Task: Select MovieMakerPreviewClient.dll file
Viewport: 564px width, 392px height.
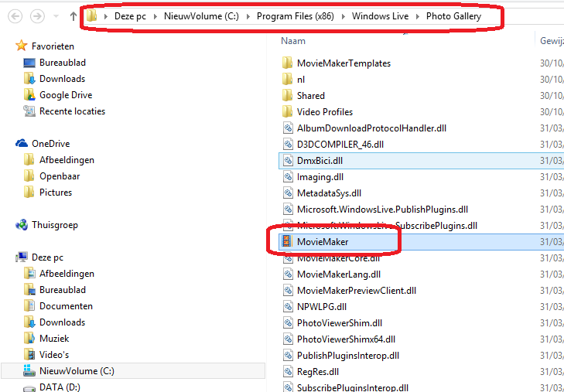Action: (x=357, y=290)
